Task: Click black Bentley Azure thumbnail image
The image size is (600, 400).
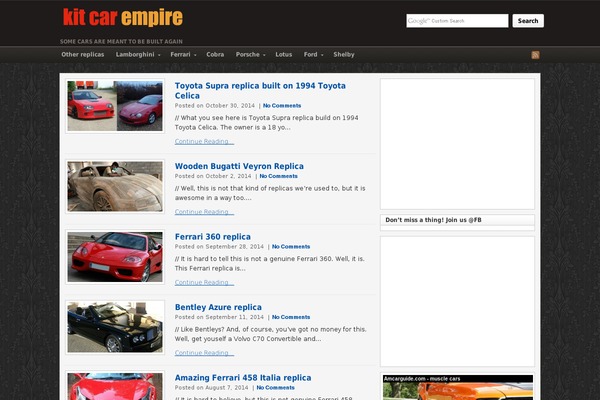Action: [x=115, y=327]
